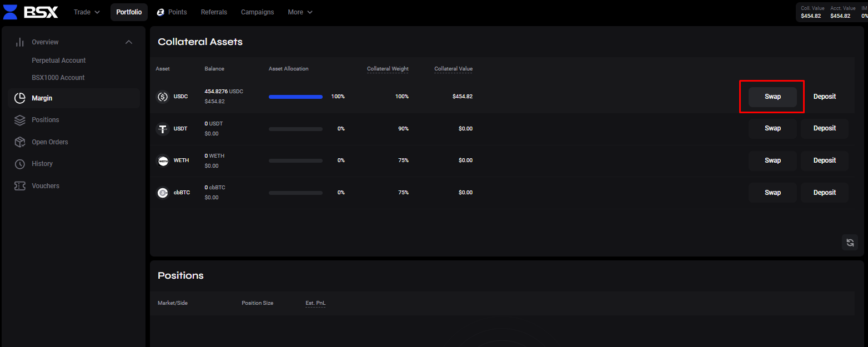Click the Position Size column header
The width and height of the screenshot is (868, 347).
pyautogui.click(x=257, y=303)
